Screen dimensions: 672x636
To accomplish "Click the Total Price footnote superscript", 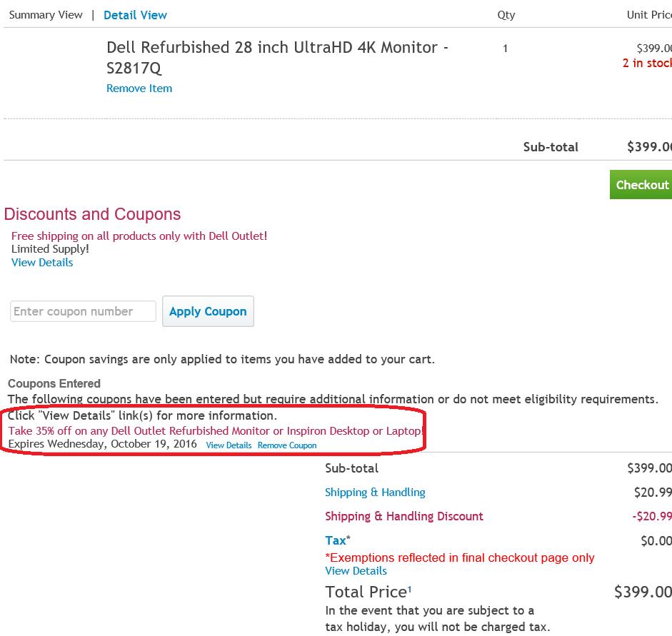I will (410, 588).
